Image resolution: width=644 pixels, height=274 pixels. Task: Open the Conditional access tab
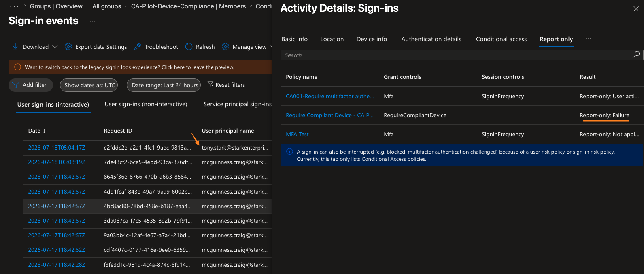pos(501,39)
